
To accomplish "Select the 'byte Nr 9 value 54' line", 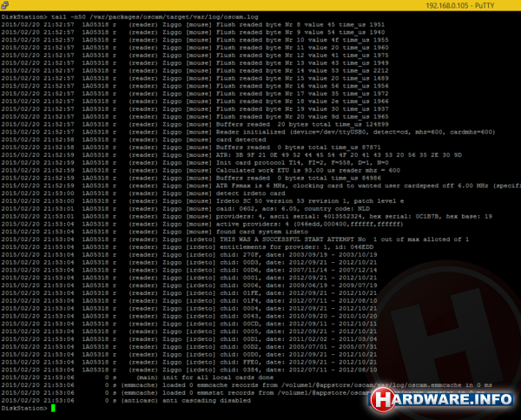I will click(193, 32).
